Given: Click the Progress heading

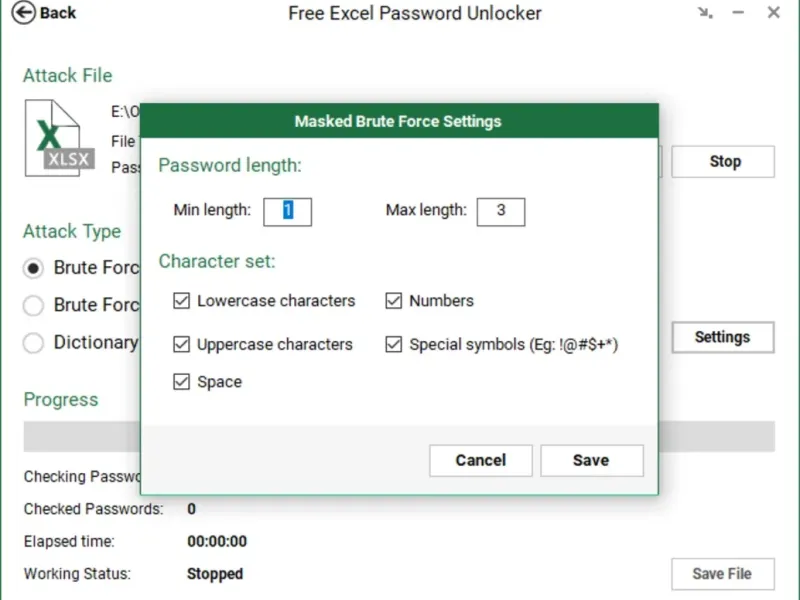Looking at the screenshot, I should 61,399.
